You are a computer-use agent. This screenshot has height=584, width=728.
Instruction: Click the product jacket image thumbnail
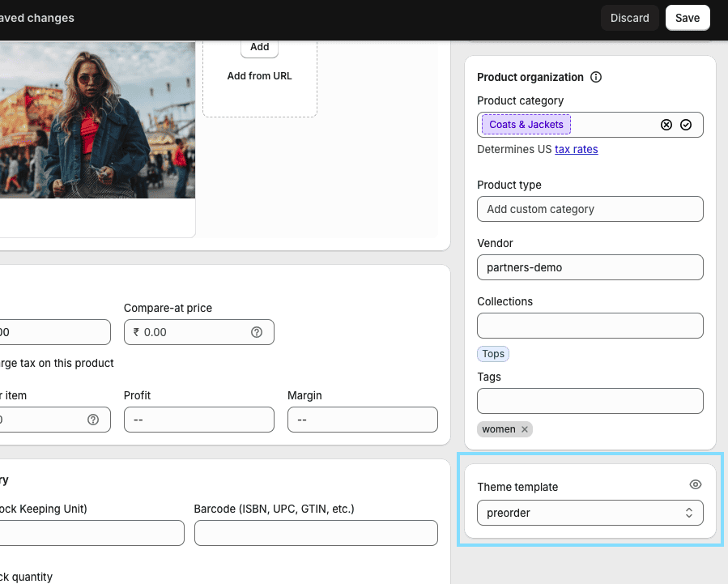click(97, 120)
